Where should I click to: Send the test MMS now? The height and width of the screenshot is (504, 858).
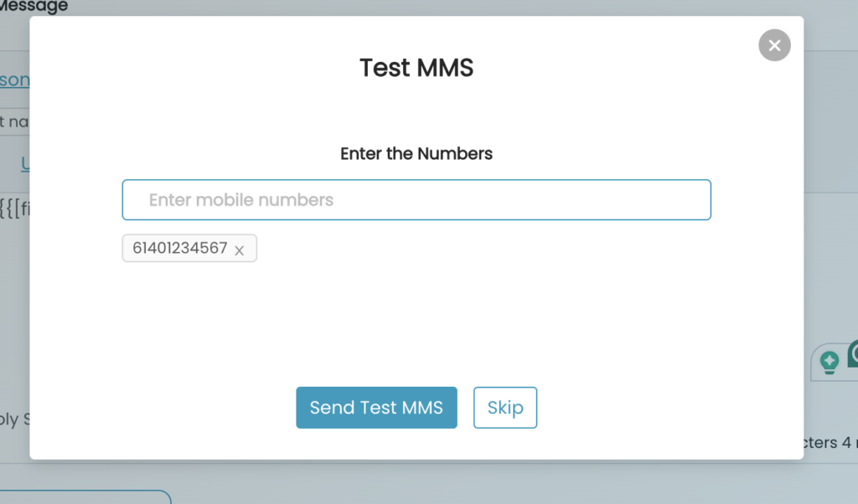click(376, 408)
